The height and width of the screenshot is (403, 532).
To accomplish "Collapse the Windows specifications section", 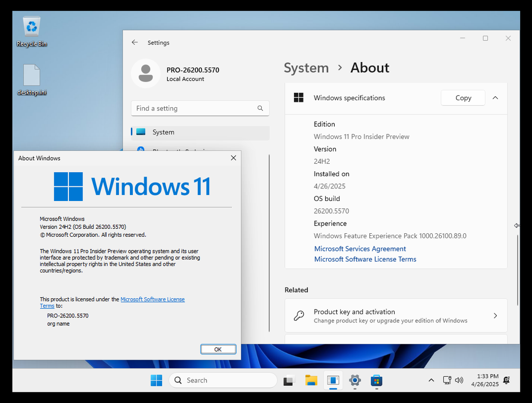I will point(495,98).
